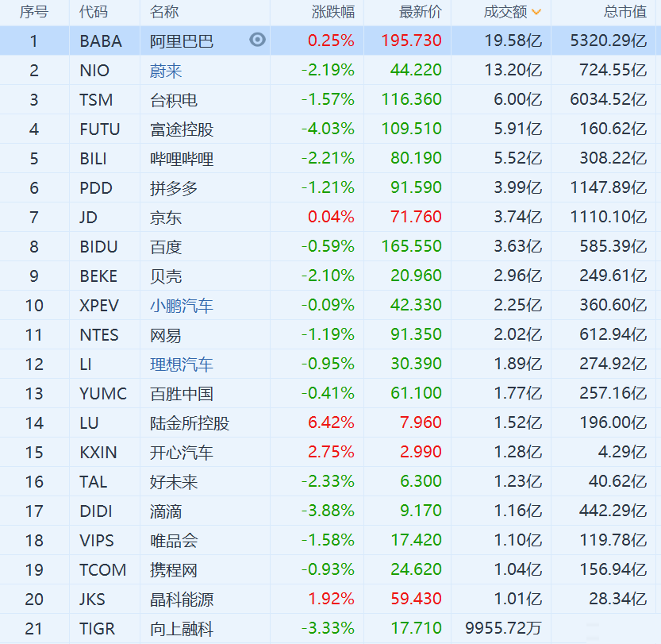Screen dimensions: 661x644
Task: Click the 网易 stock name
Action: pos(166,335)
